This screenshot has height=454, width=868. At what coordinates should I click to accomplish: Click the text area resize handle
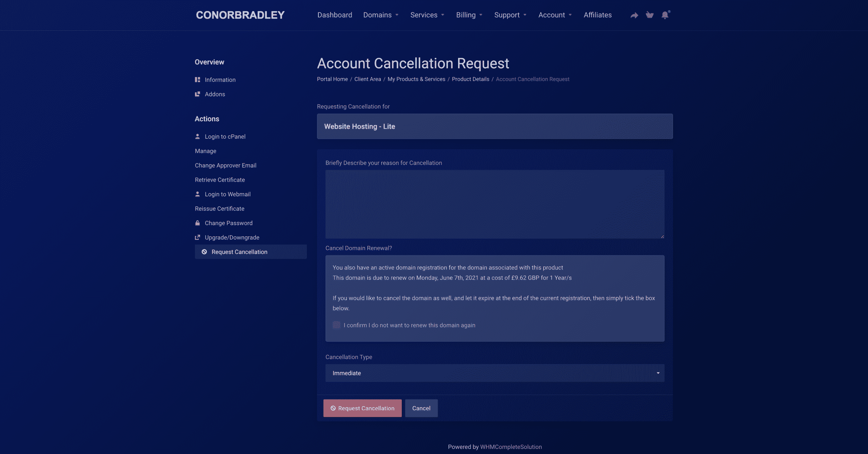[662, 236]
